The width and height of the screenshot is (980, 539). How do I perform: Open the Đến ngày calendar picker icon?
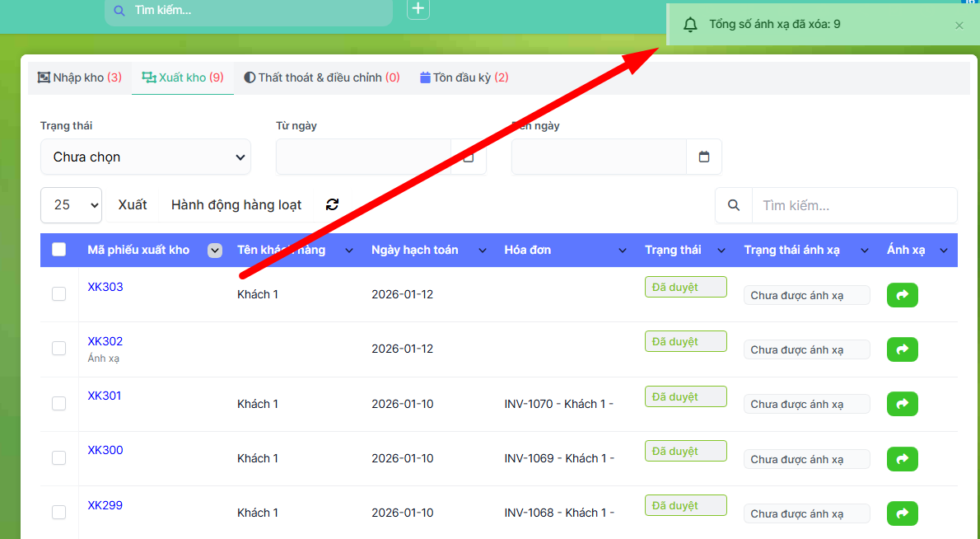point(704,157)
